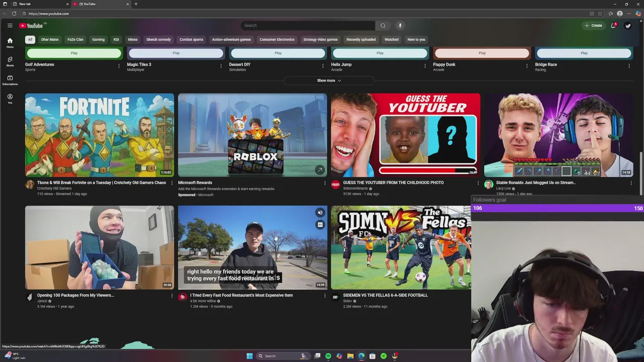Select the All filter chip
This screenshot has width=644, height=362.
pyautogui.click(x=30, y=40)
